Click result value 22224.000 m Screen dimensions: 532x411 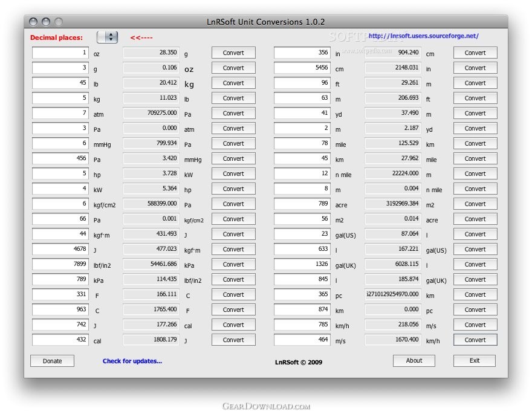(393, 173)
